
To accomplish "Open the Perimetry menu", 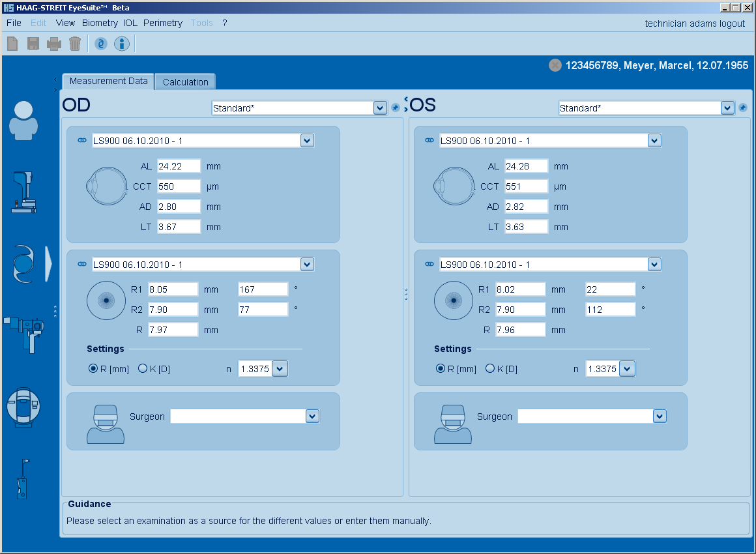I will tap(163, 23).
